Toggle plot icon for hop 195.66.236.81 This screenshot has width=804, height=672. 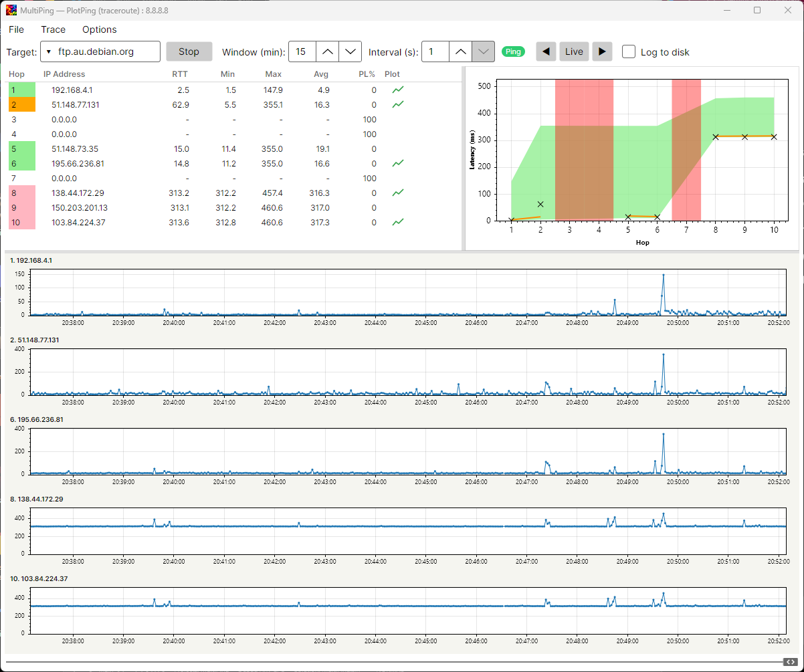pos(398,163)
